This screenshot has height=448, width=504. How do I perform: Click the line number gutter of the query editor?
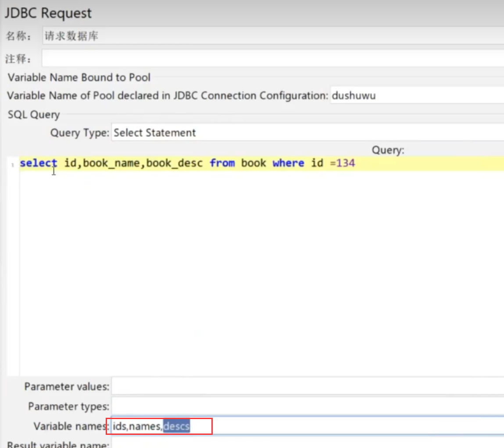(x=14, y=263)
